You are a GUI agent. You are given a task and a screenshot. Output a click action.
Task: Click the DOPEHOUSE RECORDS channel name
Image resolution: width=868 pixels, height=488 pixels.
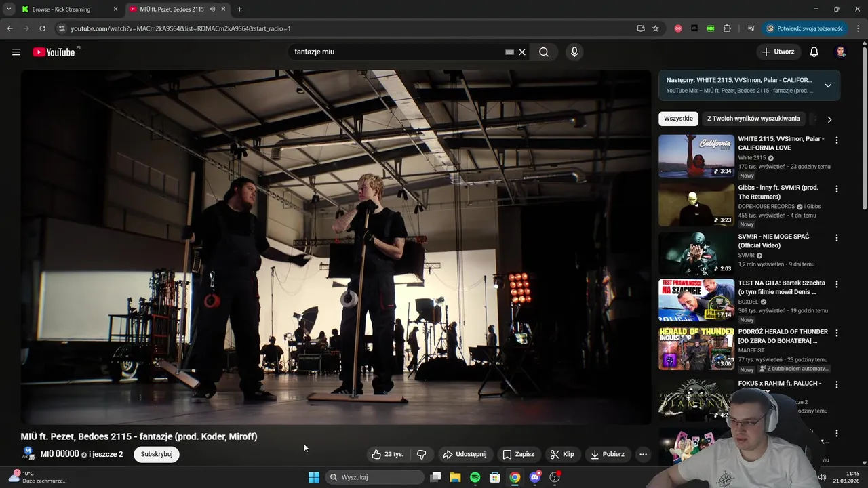[x=766, y=206]
